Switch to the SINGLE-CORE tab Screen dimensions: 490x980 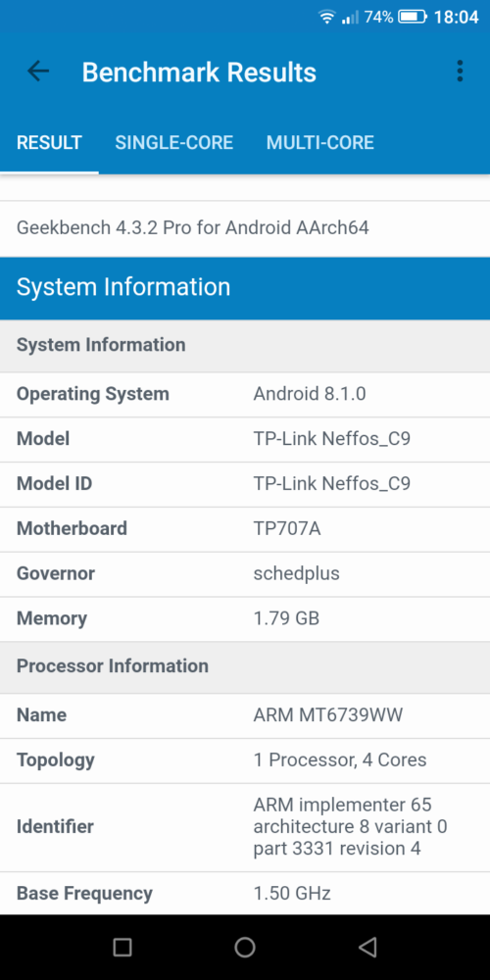click(173, 142)
